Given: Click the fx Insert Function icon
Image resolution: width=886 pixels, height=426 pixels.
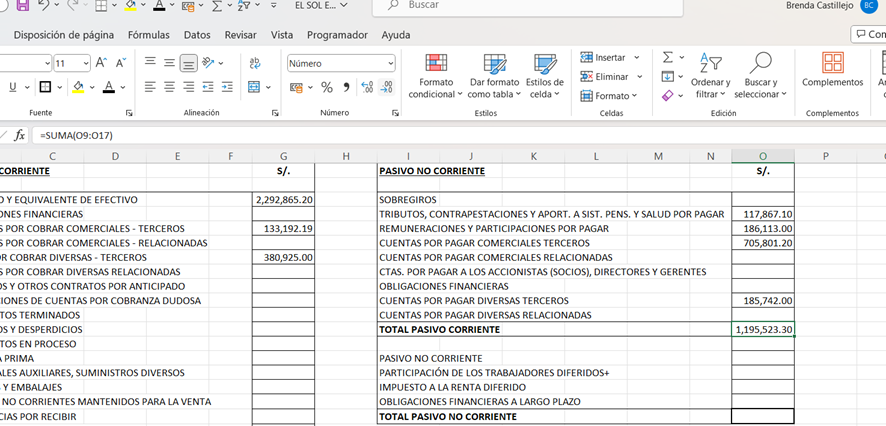Looking at the screenshot, I should 19,136.
